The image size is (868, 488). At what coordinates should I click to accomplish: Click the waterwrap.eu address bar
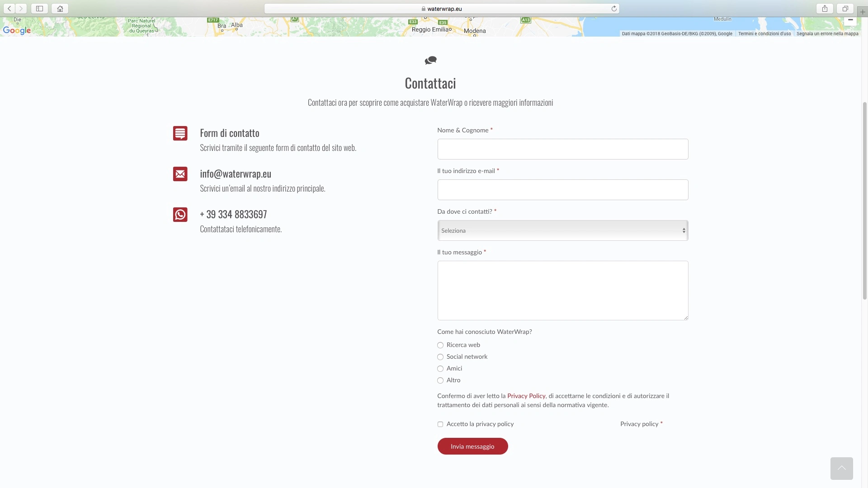[x=441, y=9]
